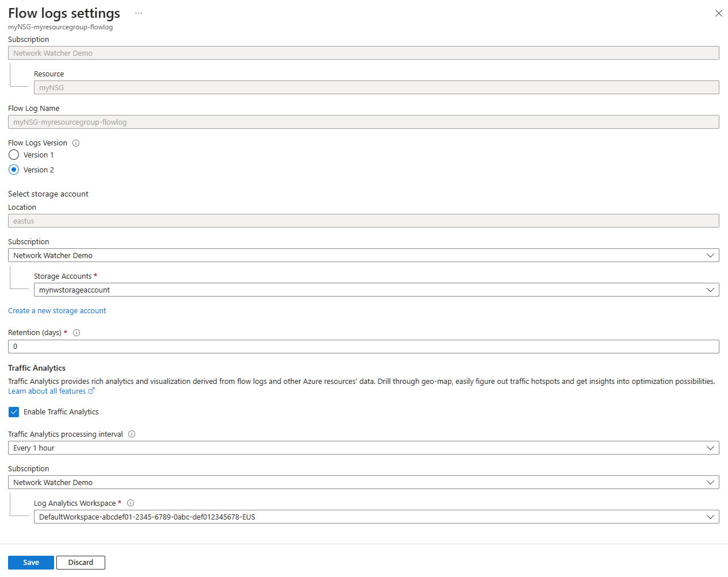Open the more options ellipsis beside the title

pyautogui.click(x=139, y=13)
